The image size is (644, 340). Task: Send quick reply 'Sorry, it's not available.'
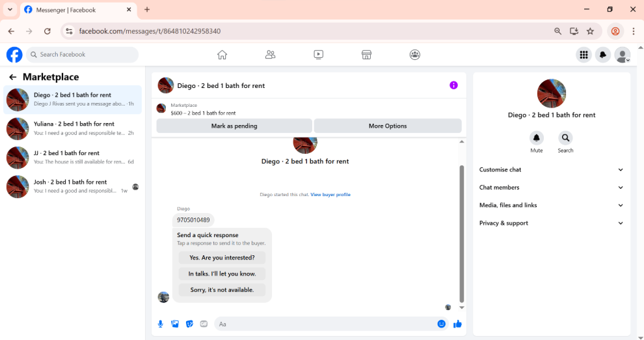(x=222, y=290)
